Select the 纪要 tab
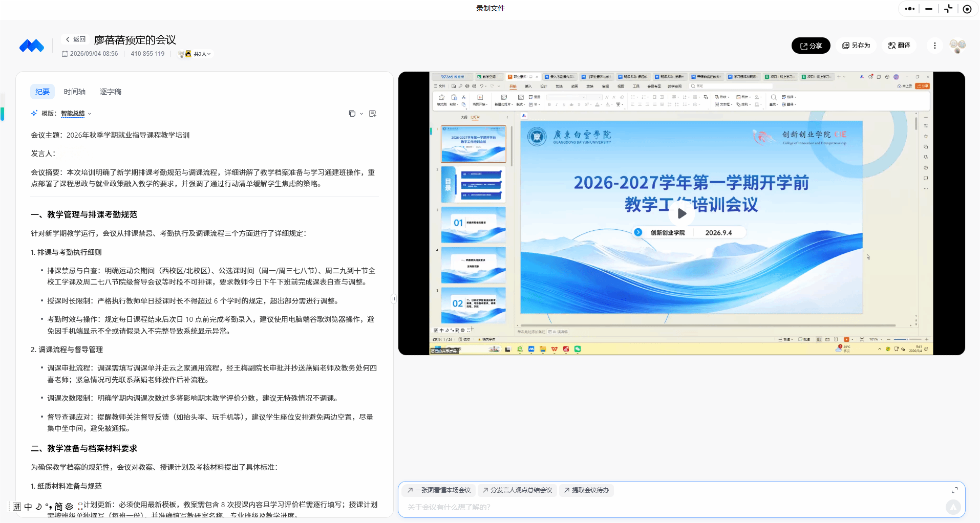The image size is (980, 523). (x=42, y=92)
